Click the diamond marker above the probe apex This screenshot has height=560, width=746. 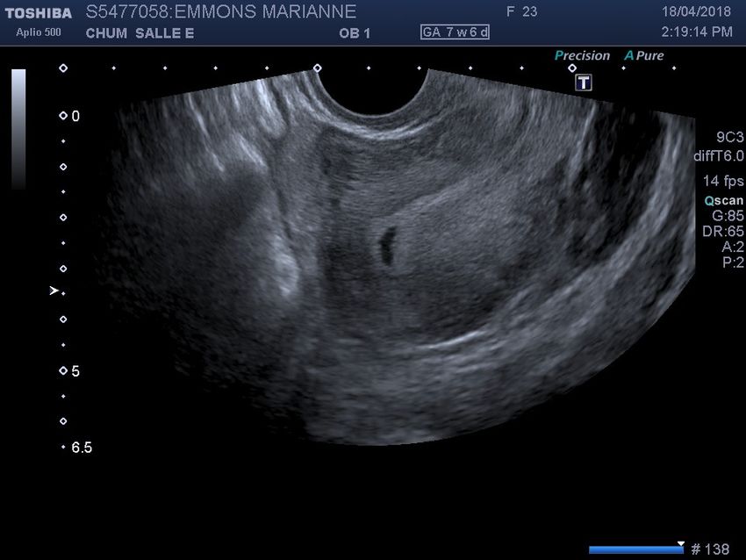318,68
